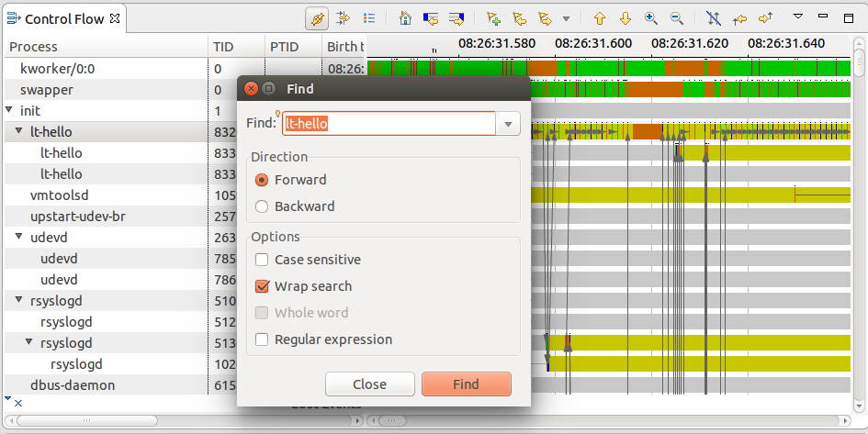This screenshot has height=434, width=868.
Task: Open the view menu triangle in toolbar
Action: coord(797,17)
